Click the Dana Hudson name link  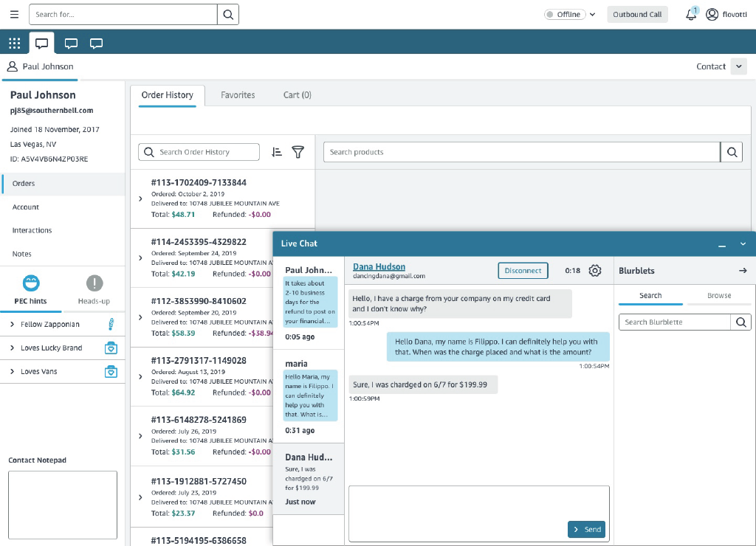379,267
